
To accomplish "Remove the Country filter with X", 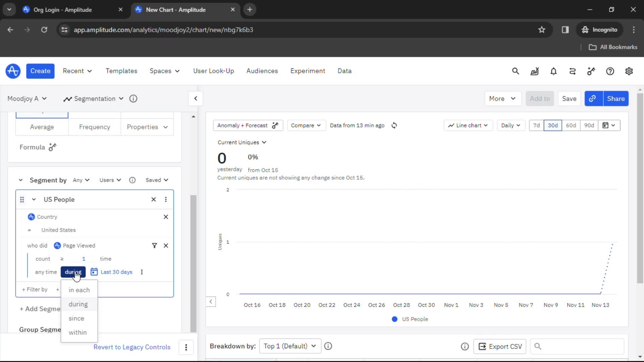I will click(166, 217).
